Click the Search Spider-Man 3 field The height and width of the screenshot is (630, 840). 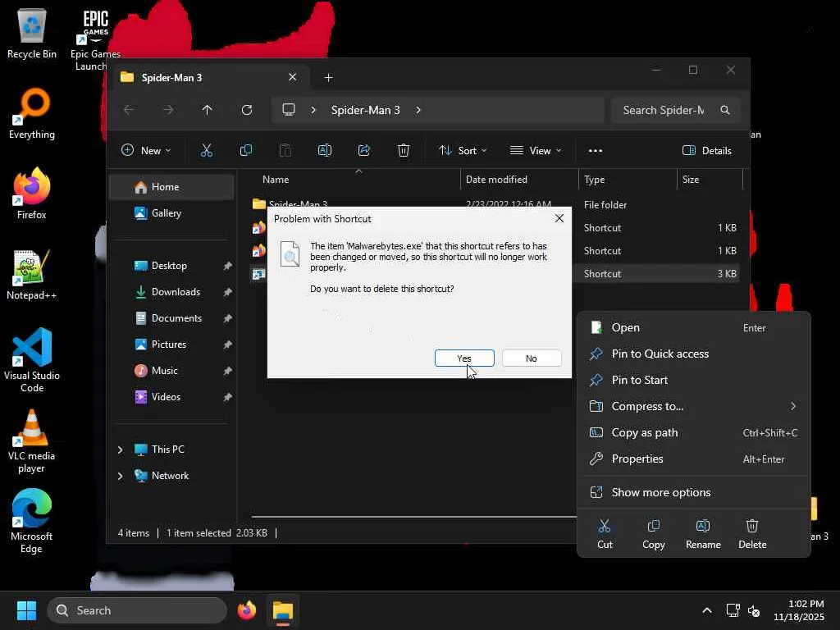tap(675, 110)
